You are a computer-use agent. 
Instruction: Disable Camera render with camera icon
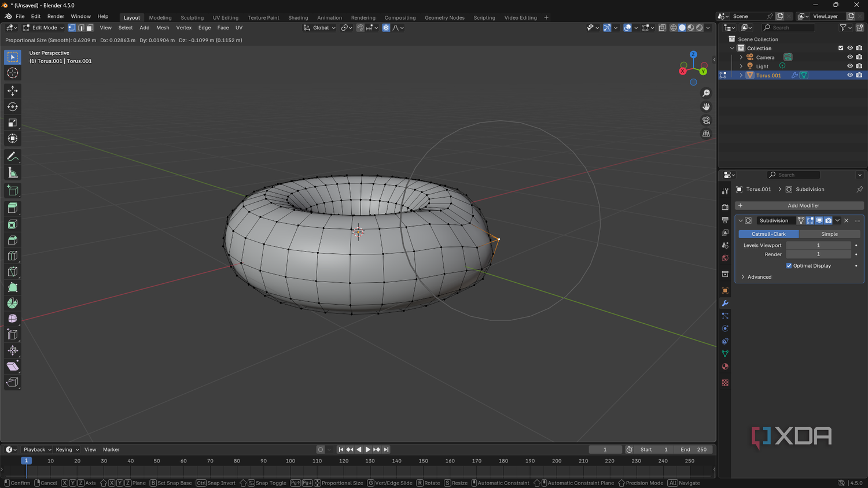pyautogui.click(x=859, y=57)
